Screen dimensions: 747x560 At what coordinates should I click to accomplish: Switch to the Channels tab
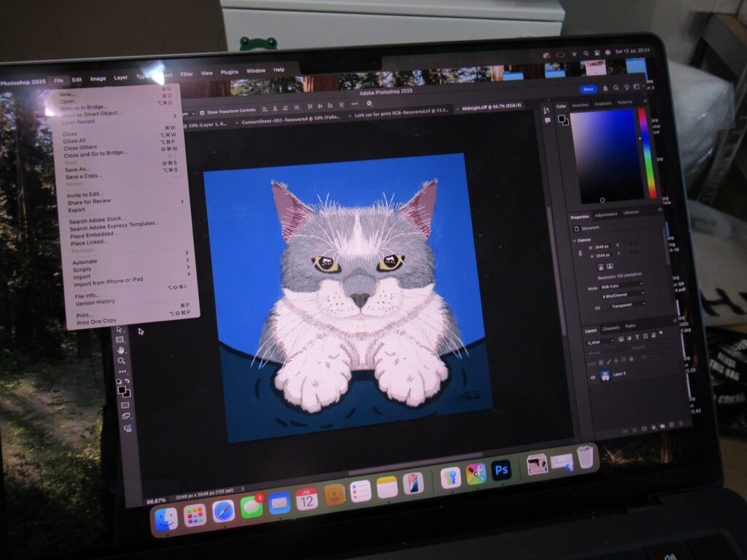click(611, 328)
